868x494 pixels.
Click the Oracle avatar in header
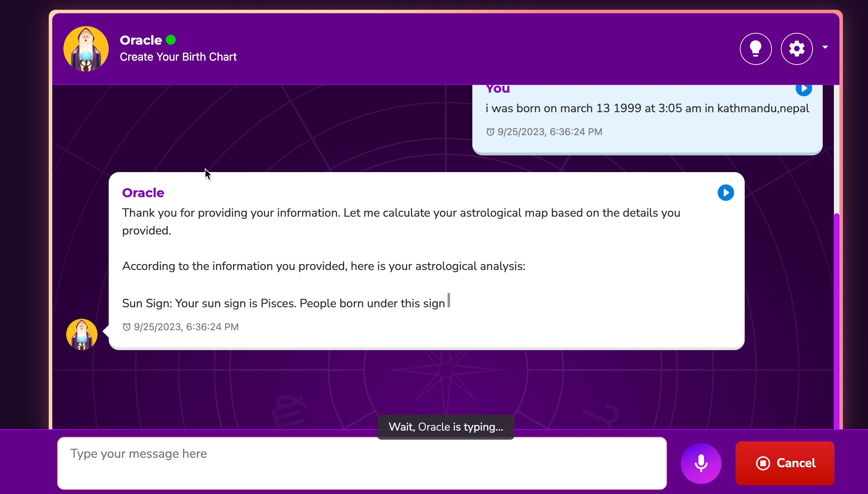click(86, 49)
